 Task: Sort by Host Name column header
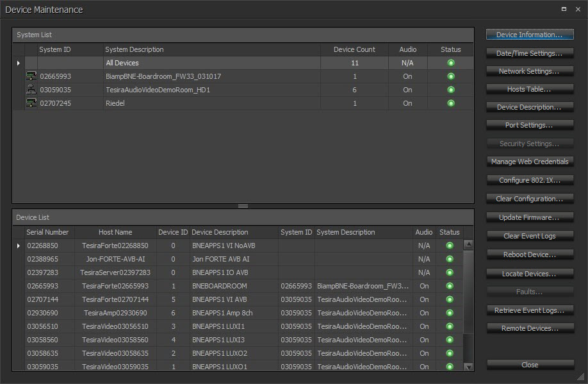[115, 232]
